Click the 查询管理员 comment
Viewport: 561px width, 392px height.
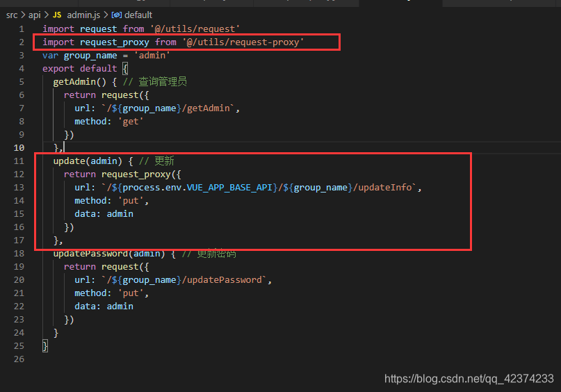[x=155, y=81]
